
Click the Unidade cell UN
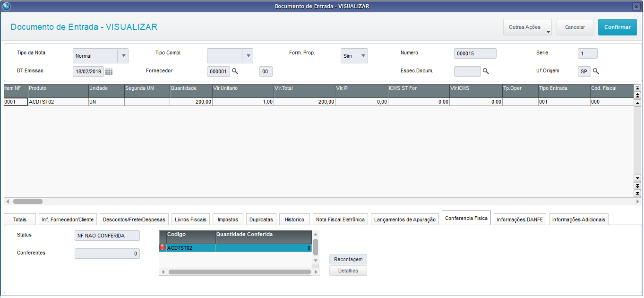point(106,102)
